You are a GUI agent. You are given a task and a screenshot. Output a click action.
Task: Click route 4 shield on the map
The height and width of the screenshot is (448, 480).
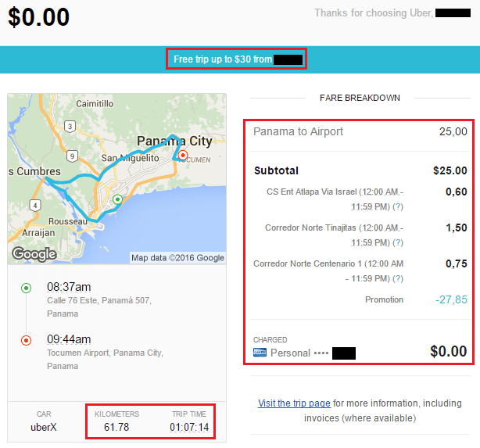coord(35,205)
